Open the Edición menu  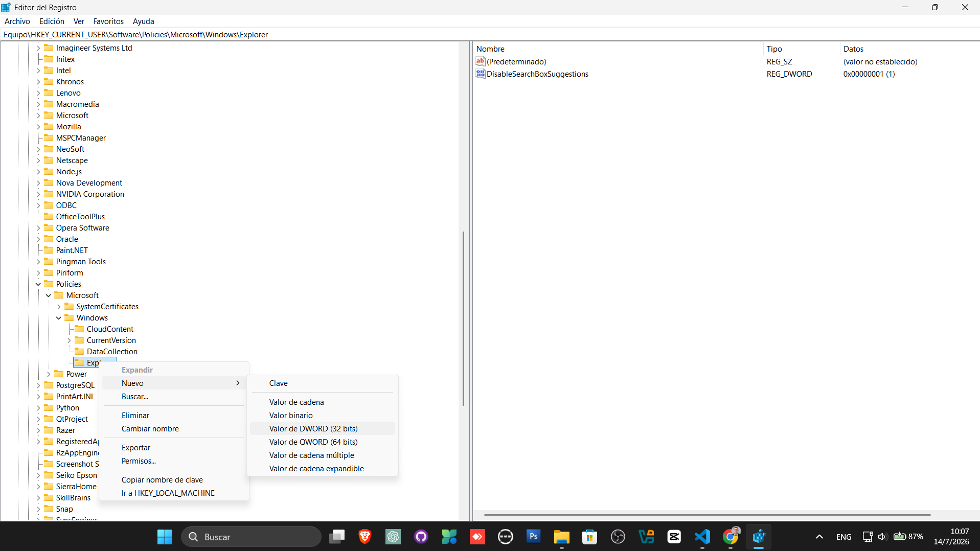(52, 21)
